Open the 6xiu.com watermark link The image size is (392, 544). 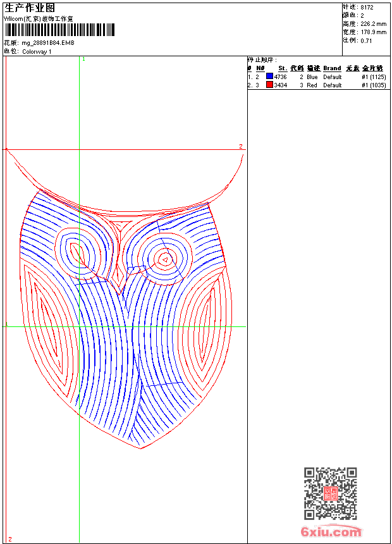pos(331,532)
